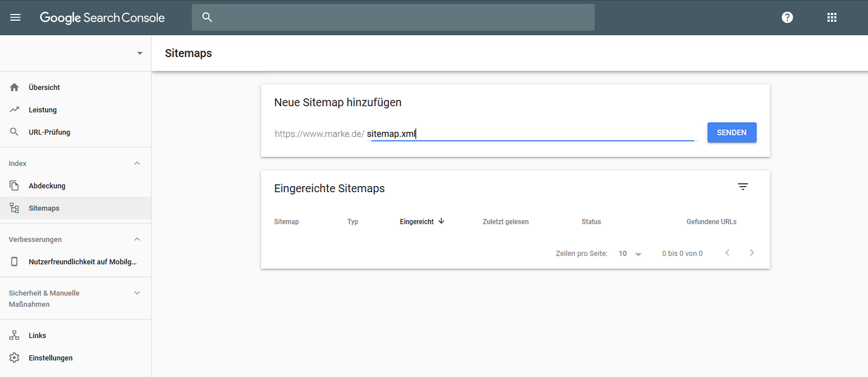
Task: Click the Übersicht home icon
Action: click(15, 88)
